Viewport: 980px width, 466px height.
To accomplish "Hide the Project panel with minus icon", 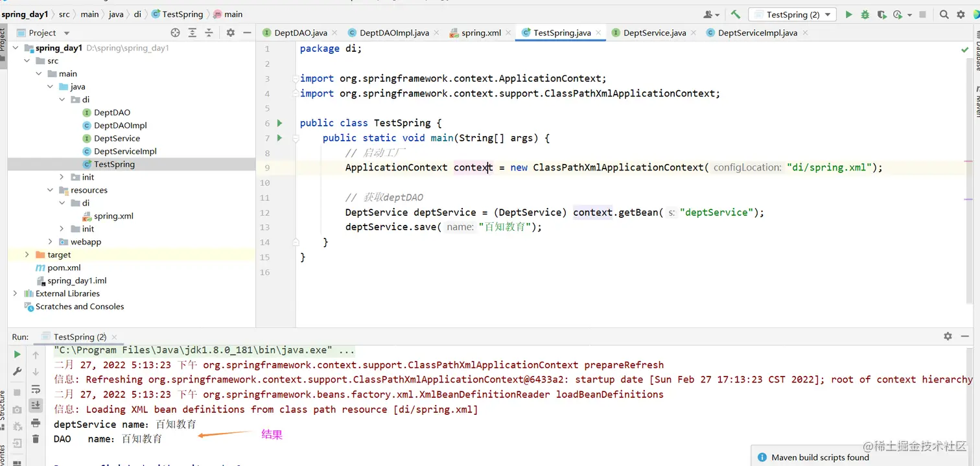I will click(247, 32).
